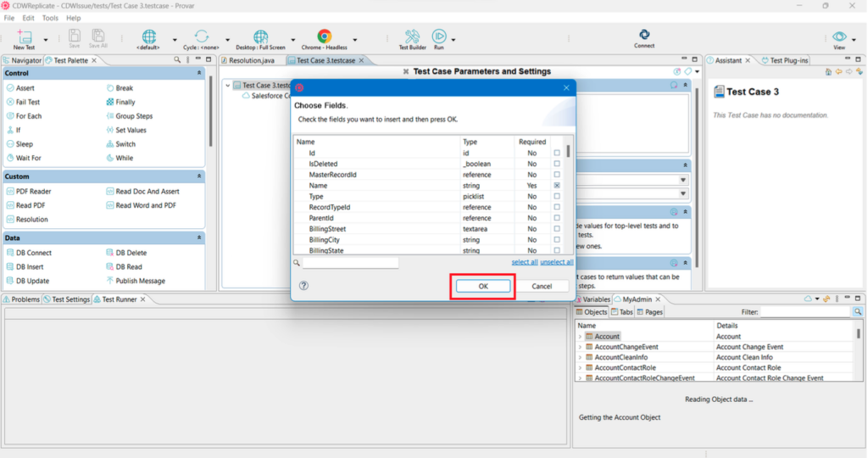
Task: Click the Cycle refresh icon
Action: coord(202,36)
